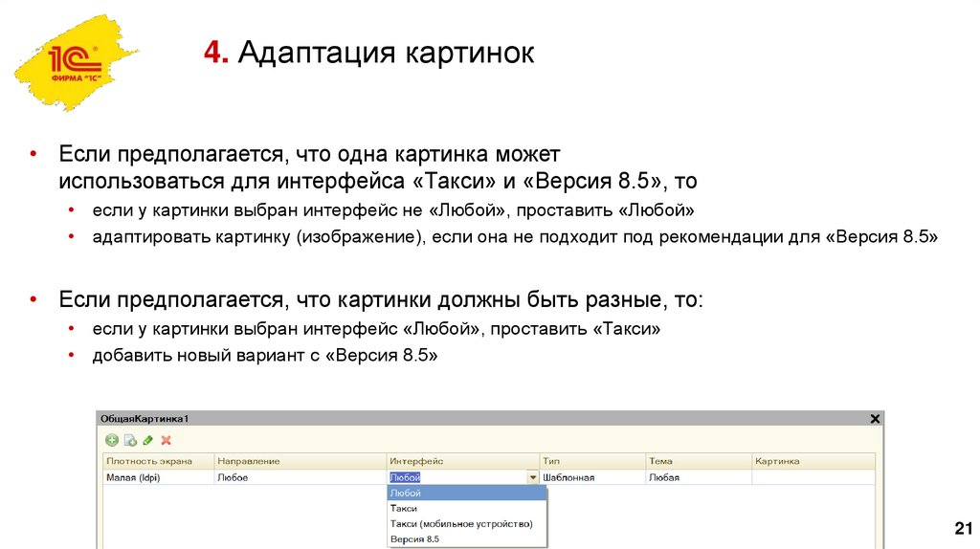Click the 'Интерфейс' column header
This screenshot has width=980, height=549.
[462, 461]
